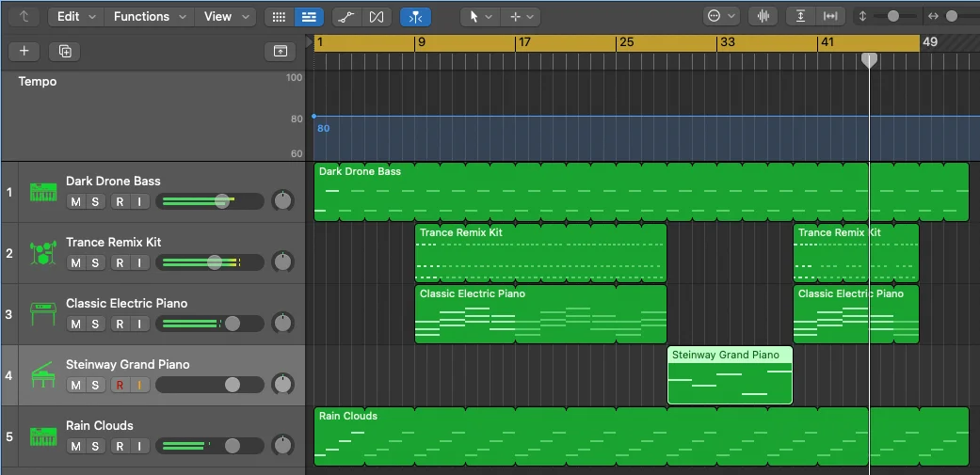
Task: Mute the Rain Clouds track
Action: tap(75, 446)
